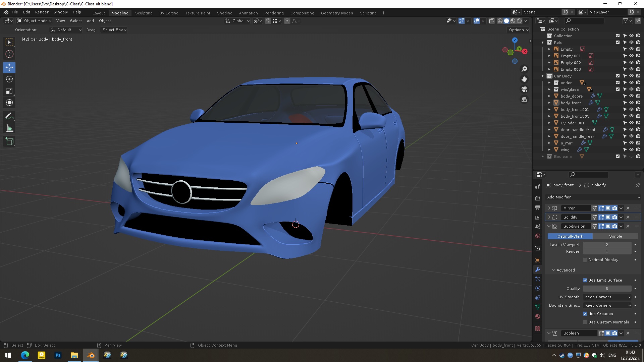Switch to orthographic/perspective grid icon
This screenshot has height=362, width=644.
point(524,100)
